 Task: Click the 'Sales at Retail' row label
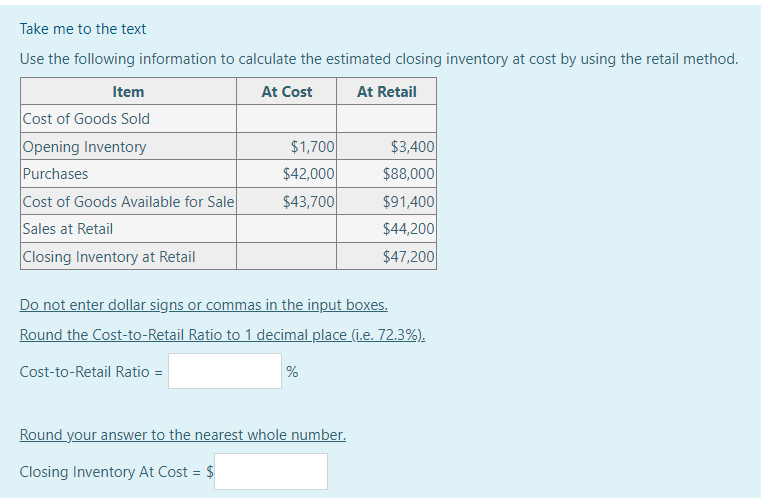[67, 229]
